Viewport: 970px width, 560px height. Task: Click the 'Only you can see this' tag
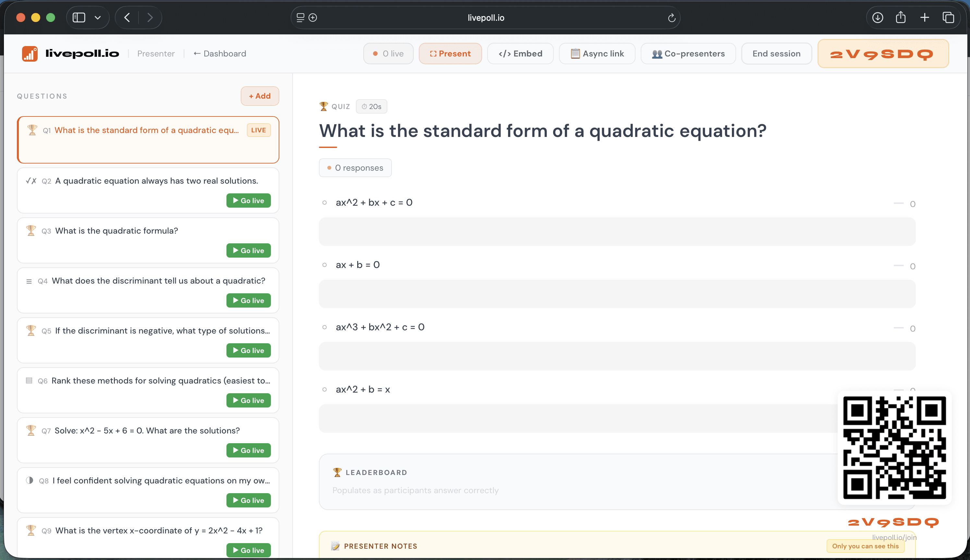pyautogui.click(x=866, y=546)
